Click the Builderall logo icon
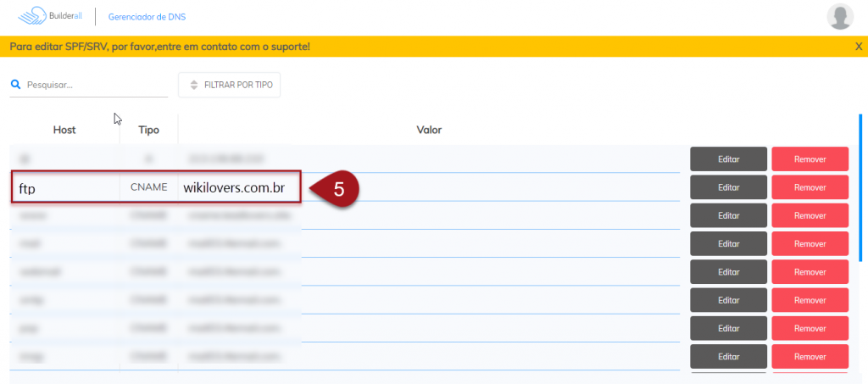Screen dimensions: 868x384 32,16
